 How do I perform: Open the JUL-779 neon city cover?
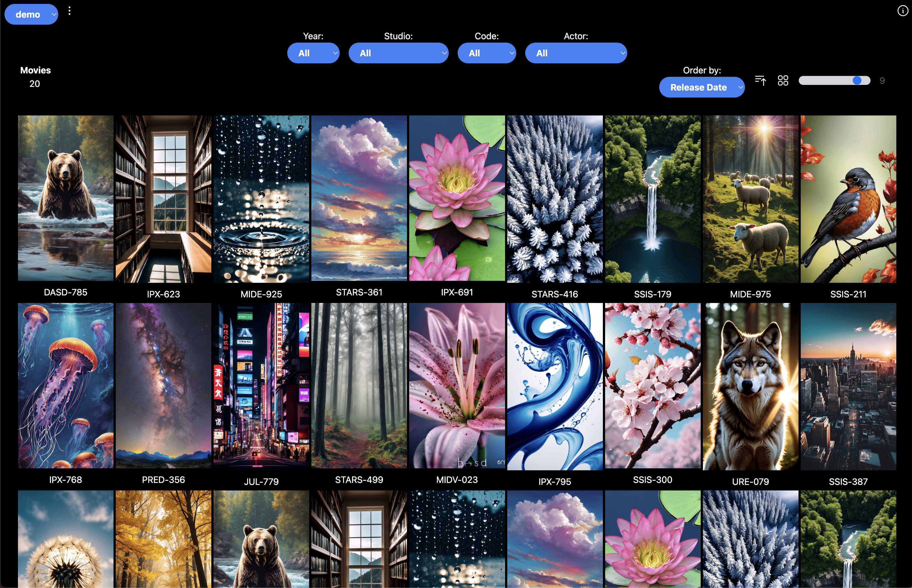pos(261,386)
